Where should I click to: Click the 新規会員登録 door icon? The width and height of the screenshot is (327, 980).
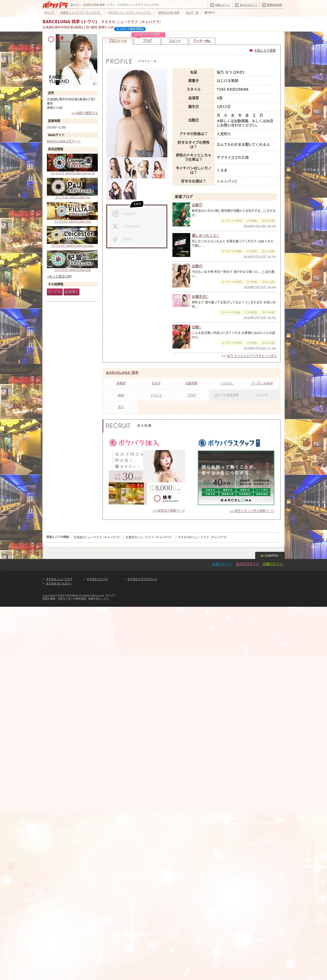click(x=264, y=5)
